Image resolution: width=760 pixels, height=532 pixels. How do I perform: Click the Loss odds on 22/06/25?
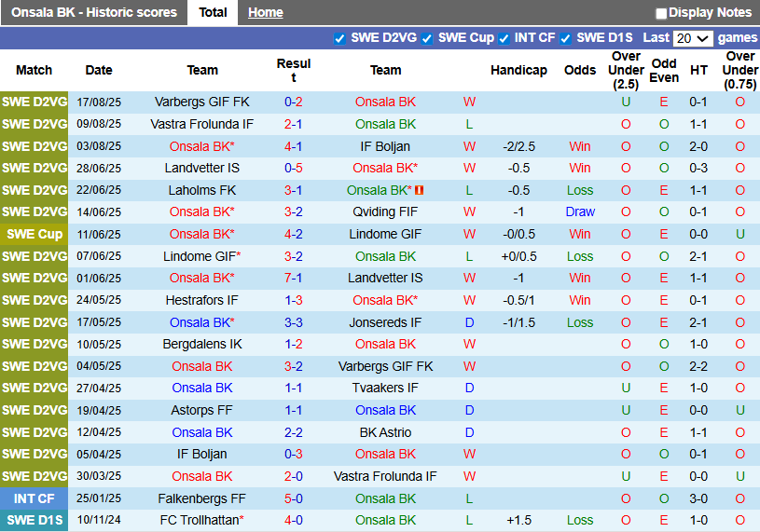(x=580, y=190)
